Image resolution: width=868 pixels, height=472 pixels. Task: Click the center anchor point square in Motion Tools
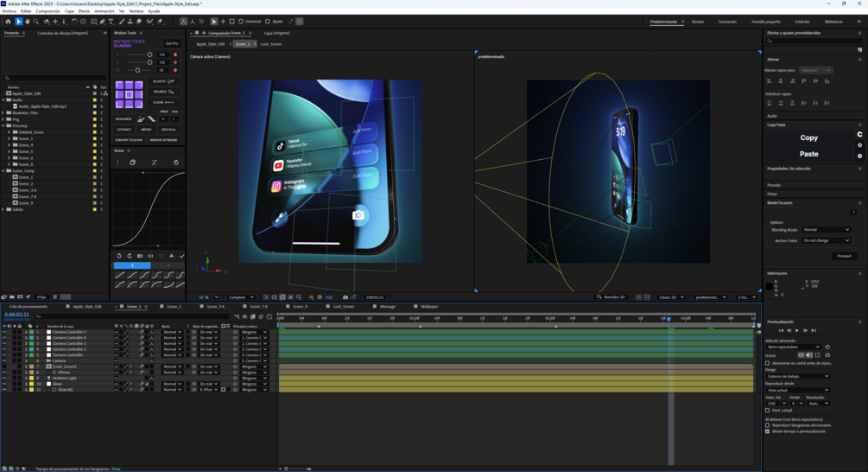[129, 95]
